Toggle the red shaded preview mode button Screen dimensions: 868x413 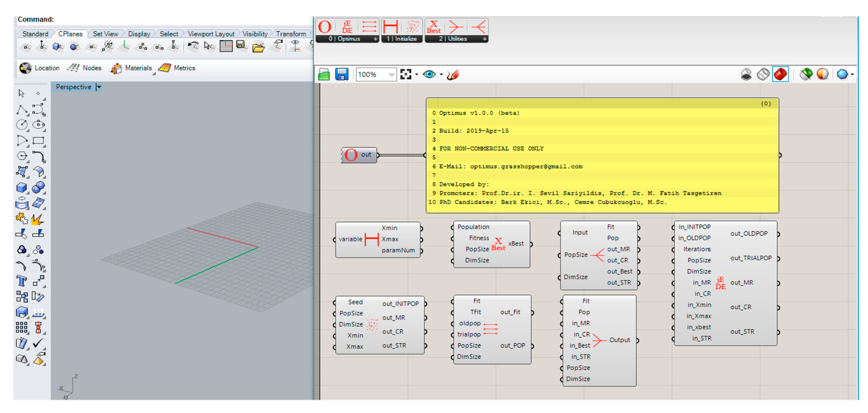pos(780,74)
